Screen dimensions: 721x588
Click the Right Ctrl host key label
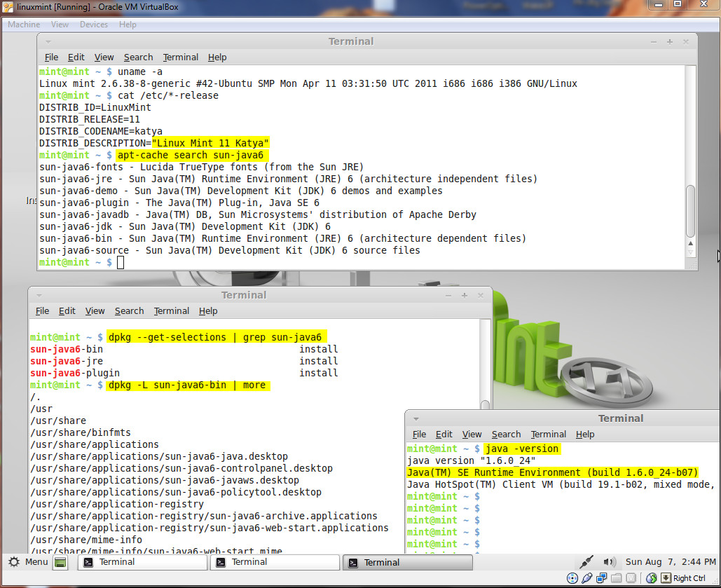(x=689, y=578)
